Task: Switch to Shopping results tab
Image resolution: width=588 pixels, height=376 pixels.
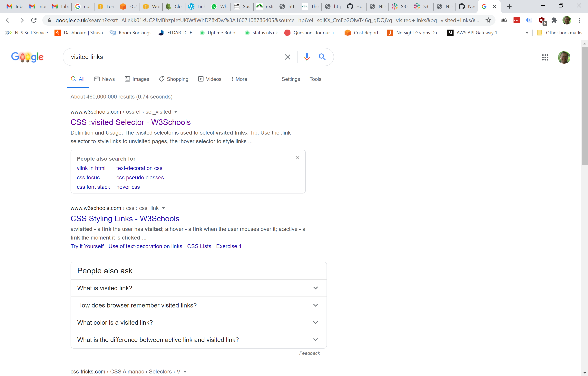Action: tap(174, 79)
